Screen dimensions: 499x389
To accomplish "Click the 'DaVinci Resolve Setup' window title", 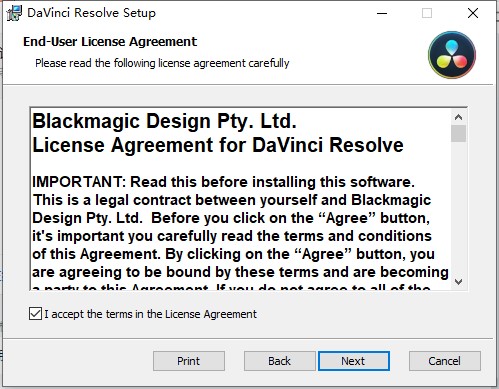I will (92, 13).
